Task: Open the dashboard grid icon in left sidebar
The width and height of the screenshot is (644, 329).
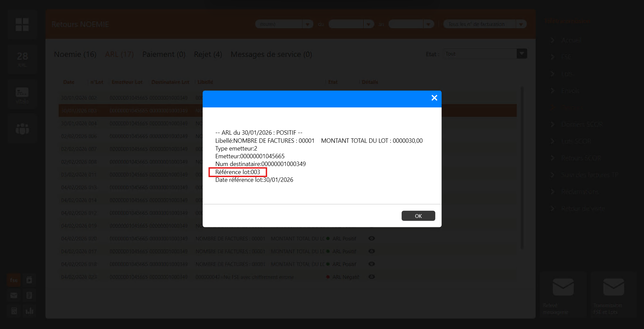Action: (x=22, y=25)
